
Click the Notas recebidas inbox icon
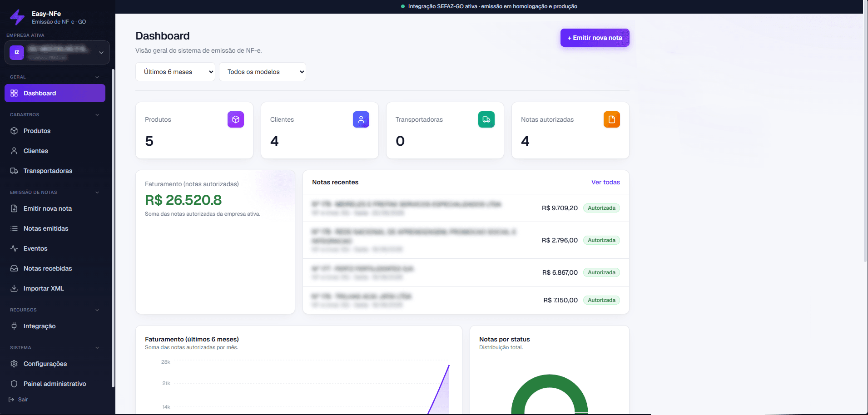14,268
